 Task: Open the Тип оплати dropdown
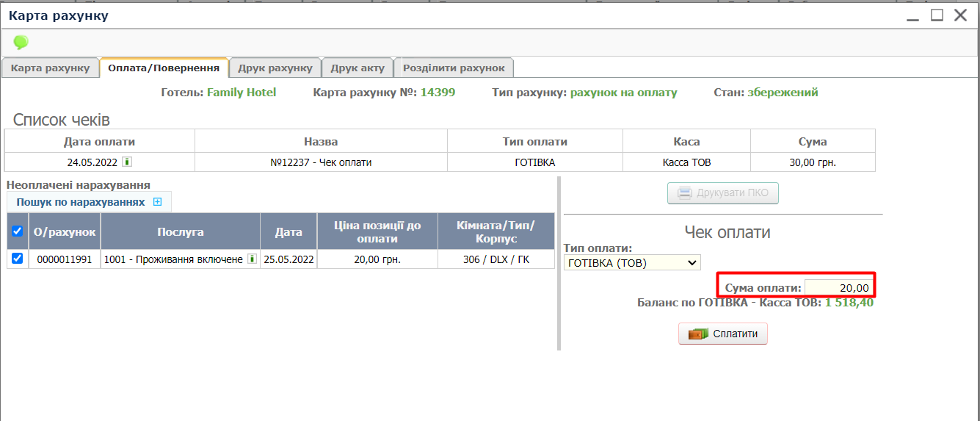pyautogui.click(x=632, y=262)
